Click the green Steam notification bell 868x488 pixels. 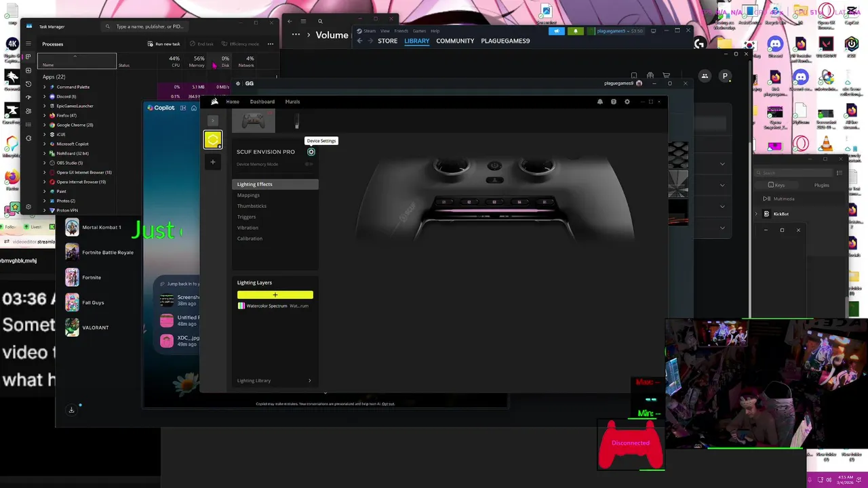tap(576, 30)
